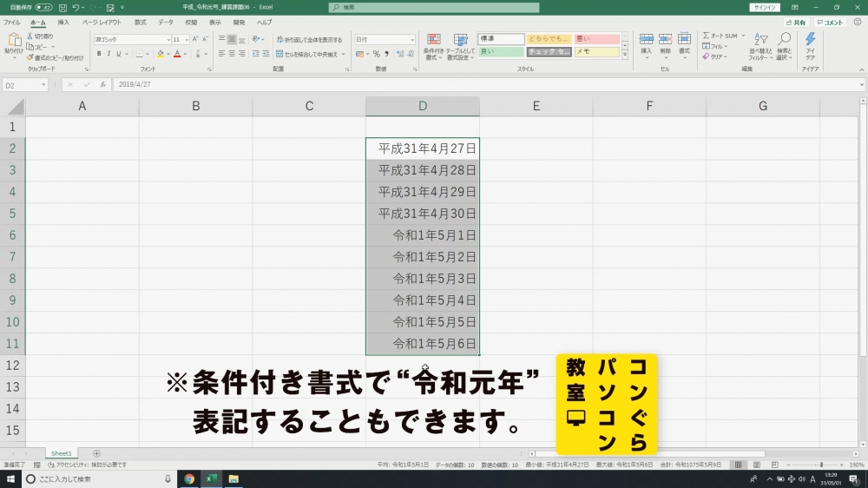Toggle bold formatting with B button
The image size is (868, 488).
tap(98, 54)
